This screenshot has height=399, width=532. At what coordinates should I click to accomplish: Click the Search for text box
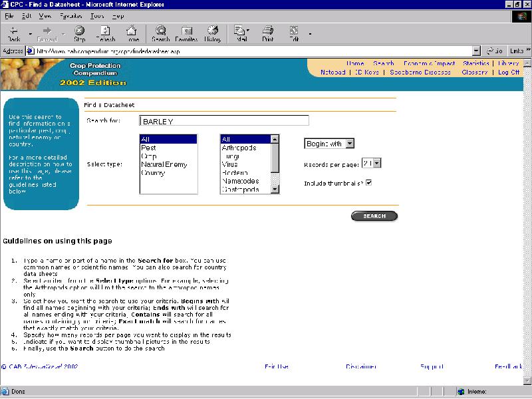(x=224, y=120)
